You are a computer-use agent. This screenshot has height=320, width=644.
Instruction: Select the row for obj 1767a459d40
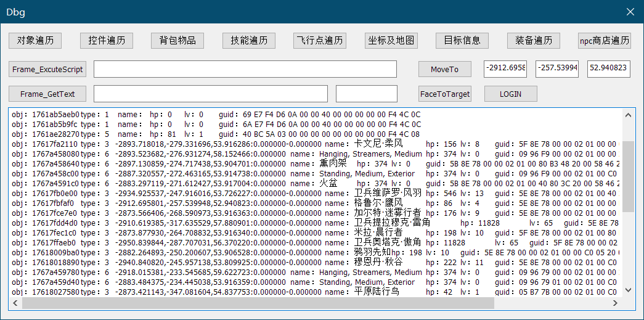316,282
